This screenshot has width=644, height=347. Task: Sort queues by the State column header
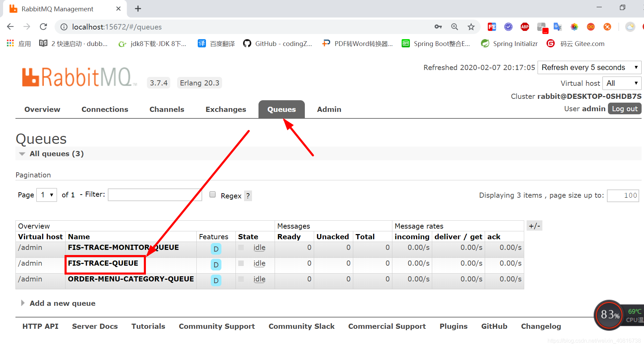(248, 237)
